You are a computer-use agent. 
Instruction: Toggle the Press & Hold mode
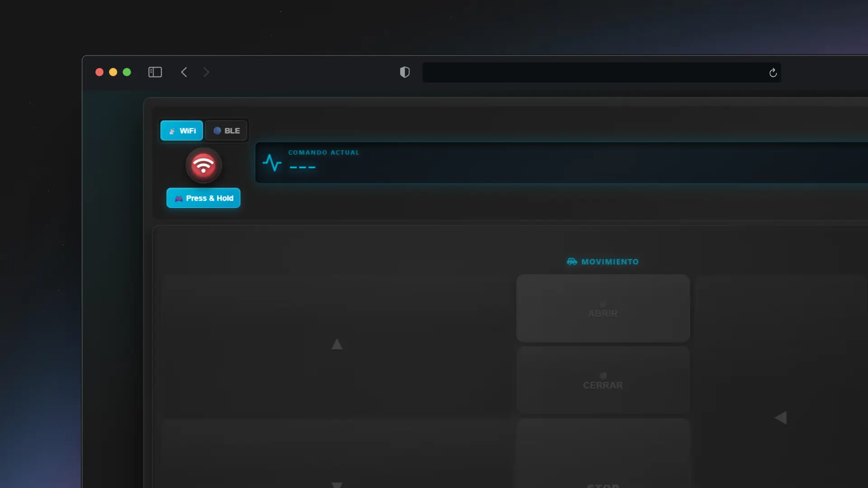[203, 198]
